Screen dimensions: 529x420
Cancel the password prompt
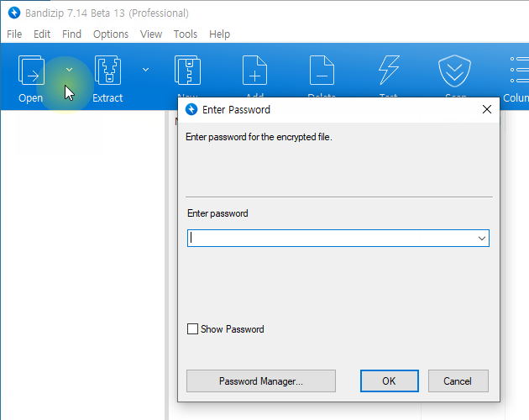coord(458,381)
